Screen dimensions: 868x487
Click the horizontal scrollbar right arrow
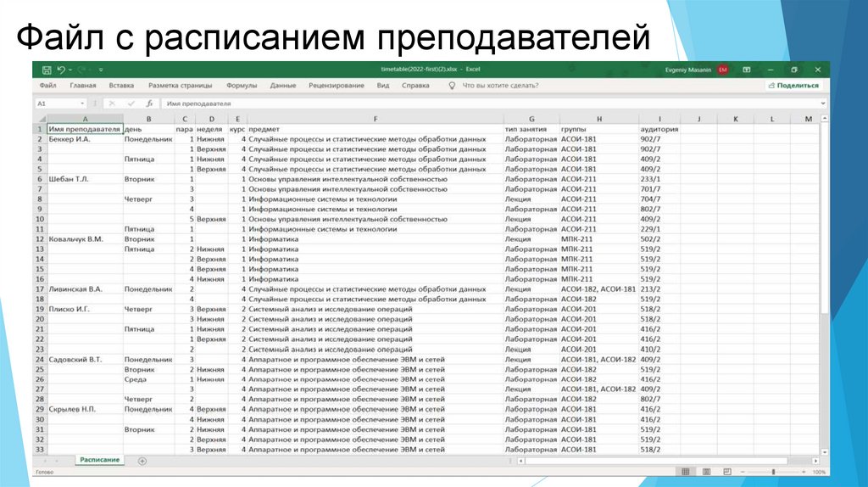coord(816,461)
